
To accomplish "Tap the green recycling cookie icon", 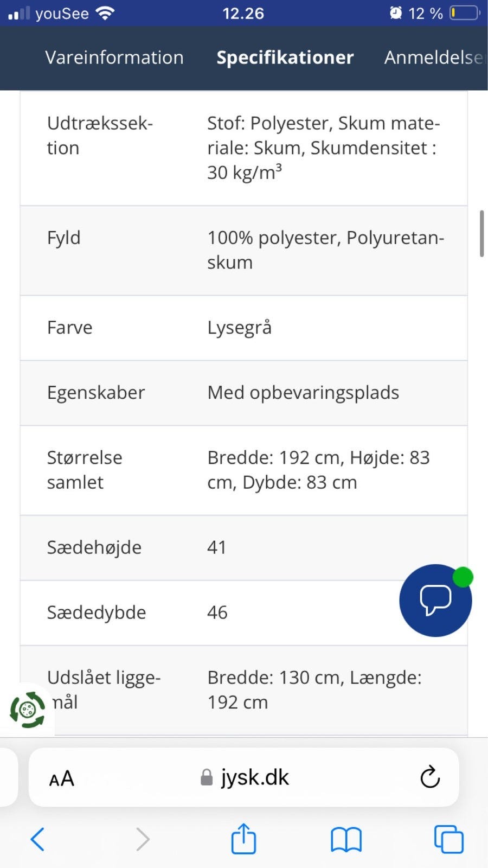I will tap(27, 709).
